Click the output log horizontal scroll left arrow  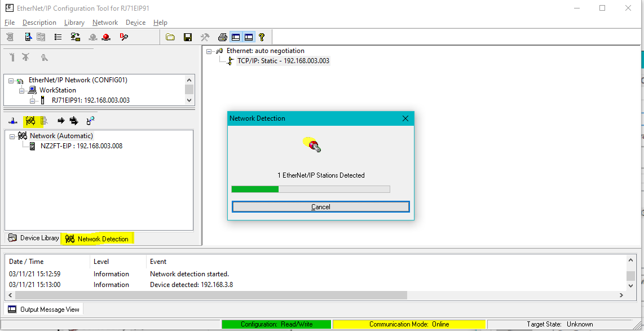tap(10, 295)
